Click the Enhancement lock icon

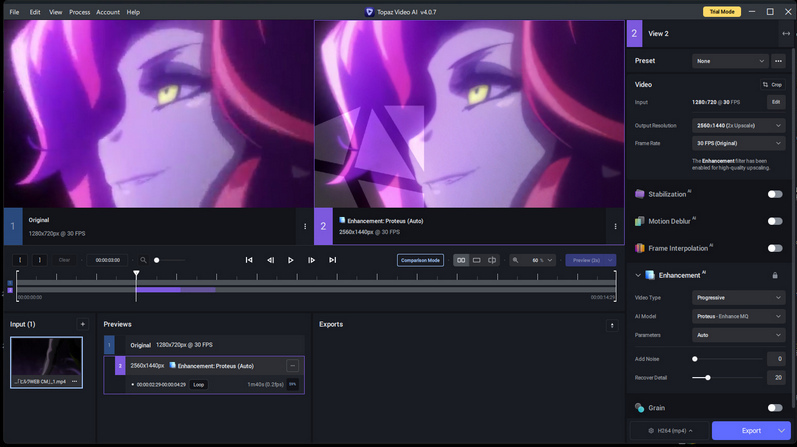775,275
